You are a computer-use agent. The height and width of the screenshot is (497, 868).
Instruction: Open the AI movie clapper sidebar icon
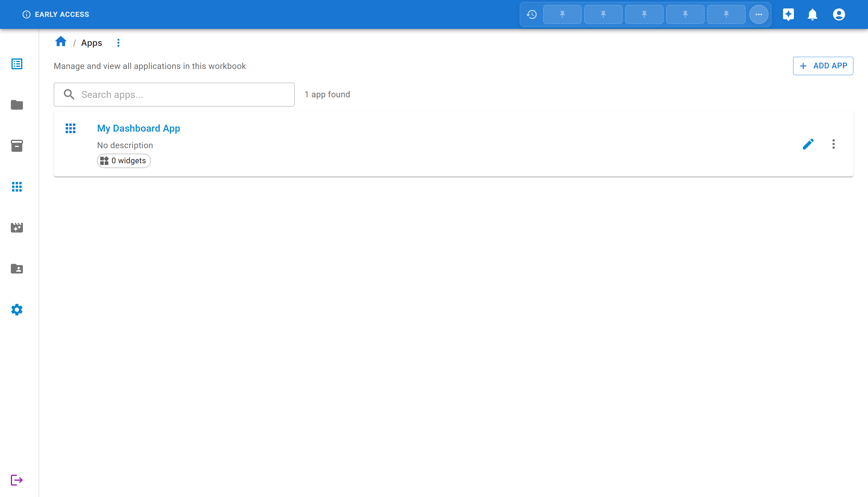pyautogui.click(x=17, y=228)
